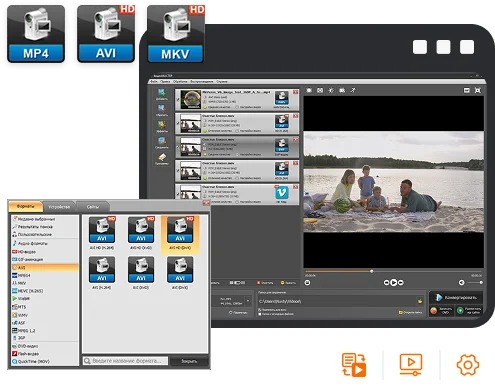
Task: Switch to the Устройства tab
Action: [x=59, y=207]
